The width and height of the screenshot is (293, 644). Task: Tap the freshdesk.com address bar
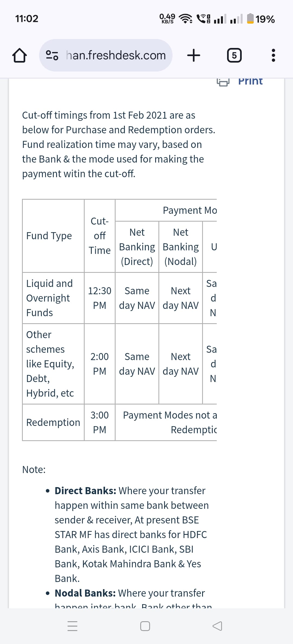(116, 55)
